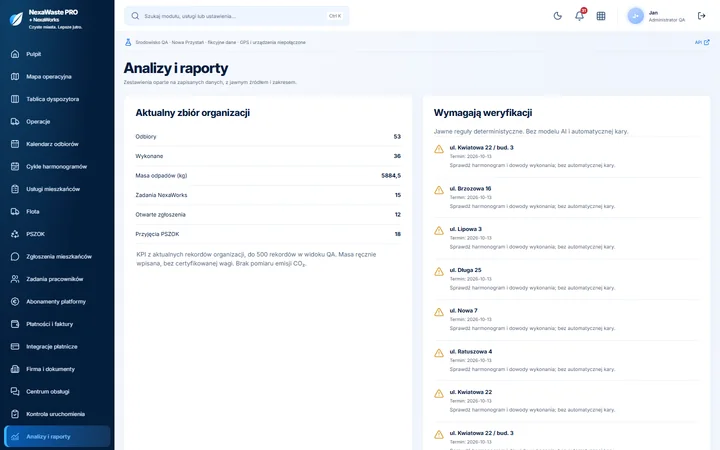Click the search magnifier icon

coord(135,16)
